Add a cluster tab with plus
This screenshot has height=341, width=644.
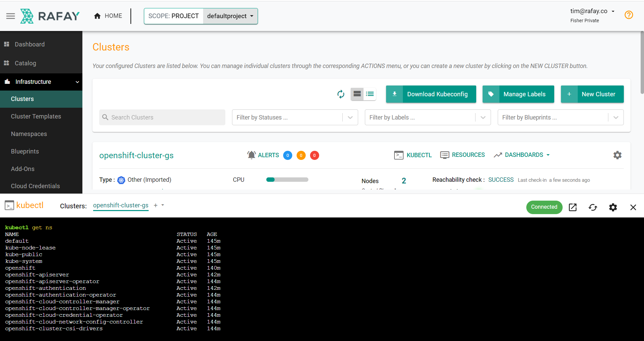tap(155, 205)
